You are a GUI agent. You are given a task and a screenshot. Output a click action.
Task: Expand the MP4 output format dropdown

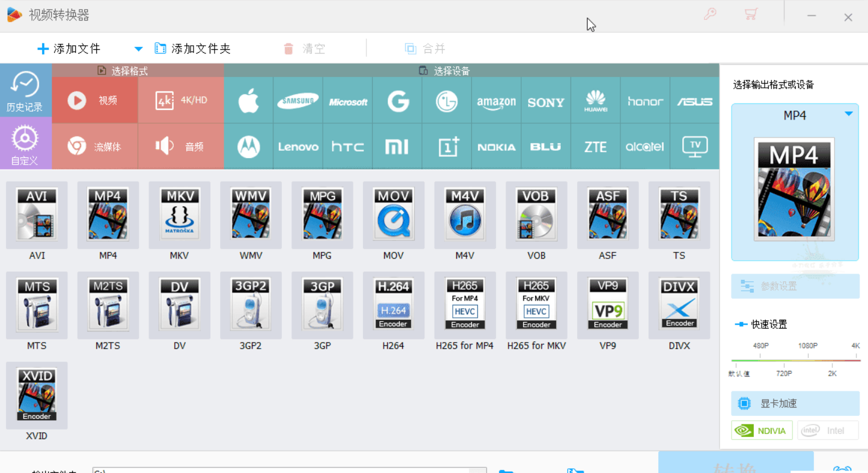coord(849,114)
